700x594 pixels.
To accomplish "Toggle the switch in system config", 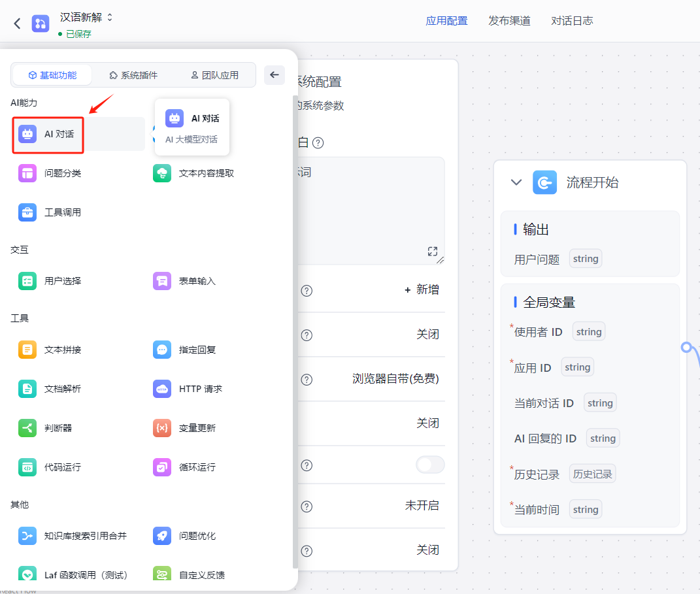I will [430, 465].
